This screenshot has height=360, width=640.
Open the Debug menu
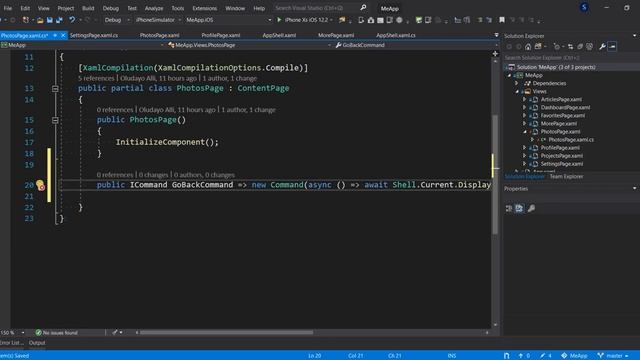[110, 8]
